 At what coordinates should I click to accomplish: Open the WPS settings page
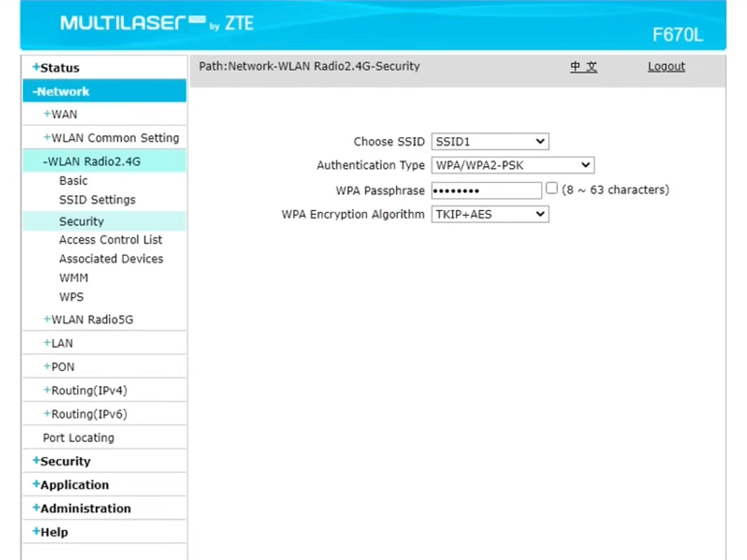(x=71, y=297)
